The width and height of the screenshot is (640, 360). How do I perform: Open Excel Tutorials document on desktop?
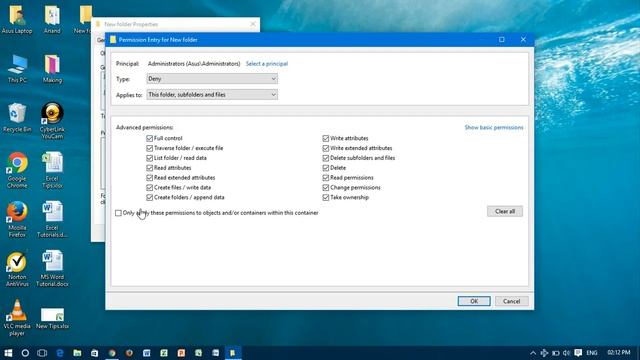point(52,219)
